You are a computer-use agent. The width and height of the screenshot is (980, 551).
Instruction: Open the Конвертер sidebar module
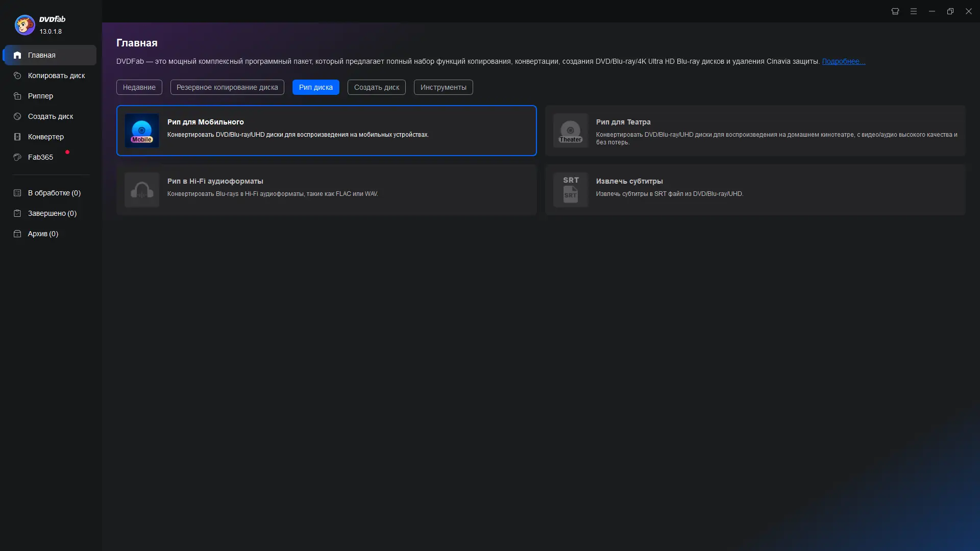[45, 137]
